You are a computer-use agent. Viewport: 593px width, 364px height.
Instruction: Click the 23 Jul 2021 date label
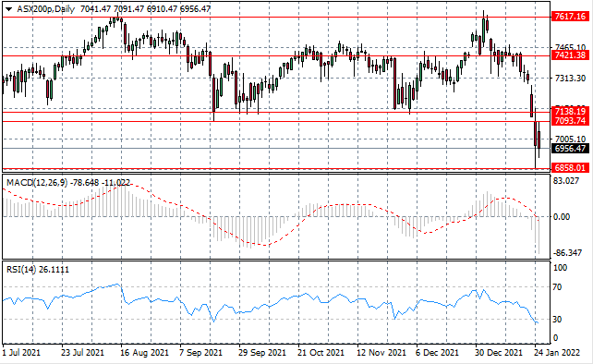82,353
